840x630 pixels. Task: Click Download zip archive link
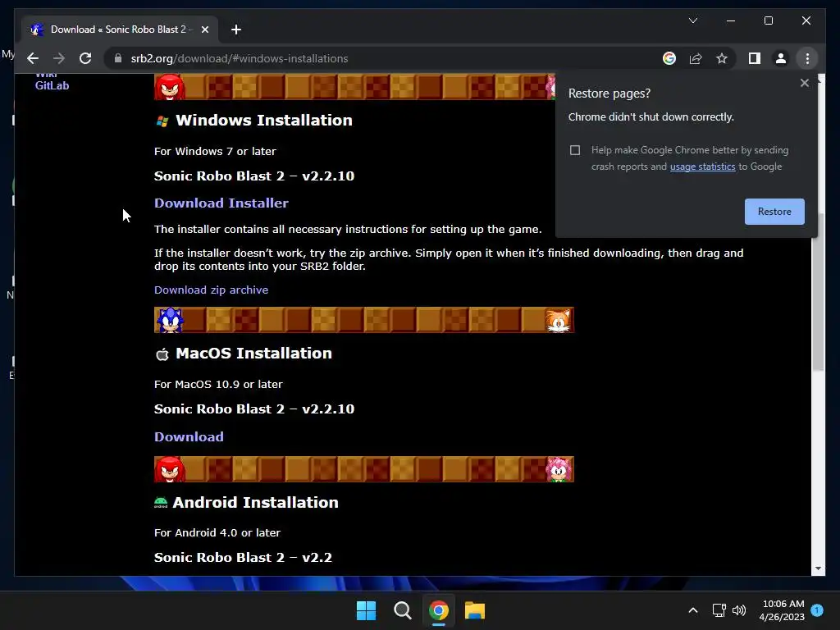point(211,290)
